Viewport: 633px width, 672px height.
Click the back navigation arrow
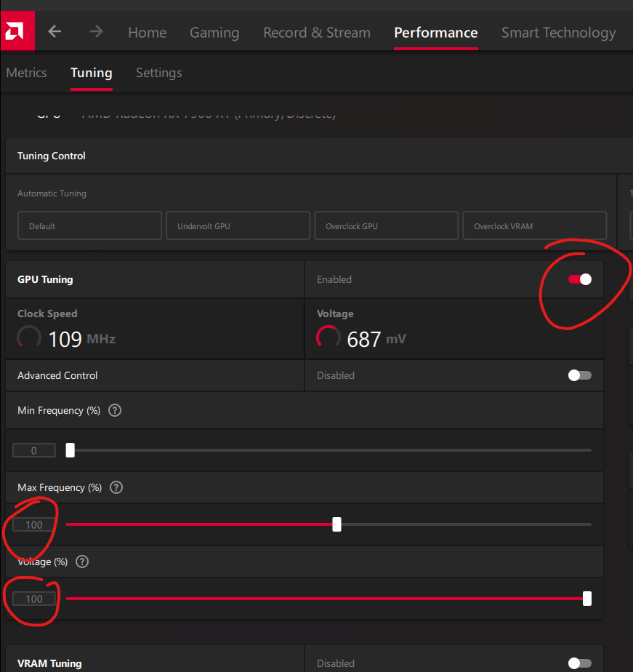point(55,31)
